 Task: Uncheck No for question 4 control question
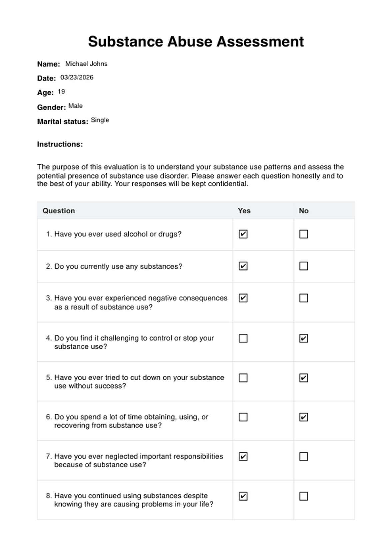point(303,338)
